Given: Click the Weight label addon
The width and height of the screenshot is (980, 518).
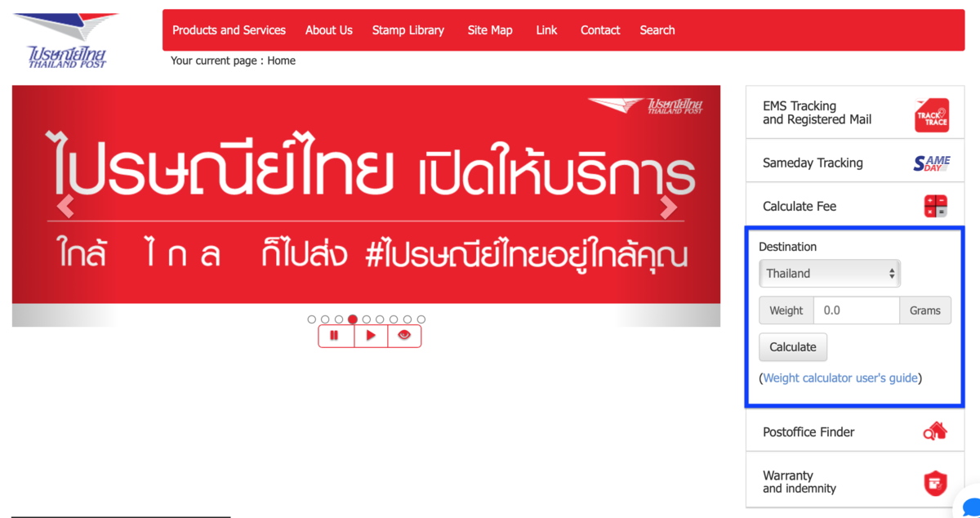Looking at the screenshot, I should tap(786, 310).
